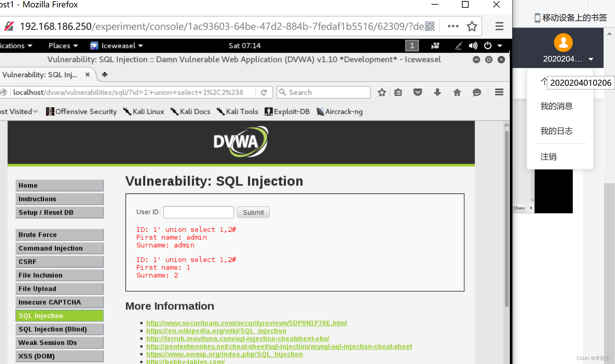The image size is (615, 364).
Task: Click the orange user avatar icon
Action: click(563, 43)
